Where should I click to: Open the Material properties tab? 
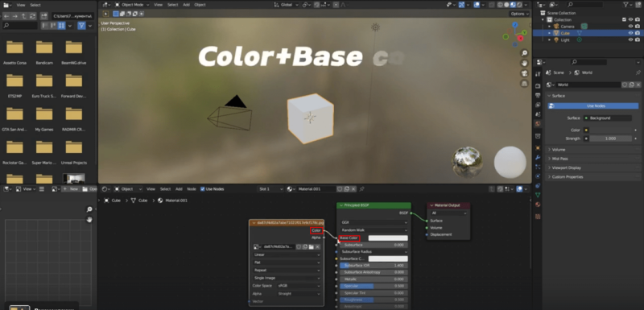tap(538, 205)
